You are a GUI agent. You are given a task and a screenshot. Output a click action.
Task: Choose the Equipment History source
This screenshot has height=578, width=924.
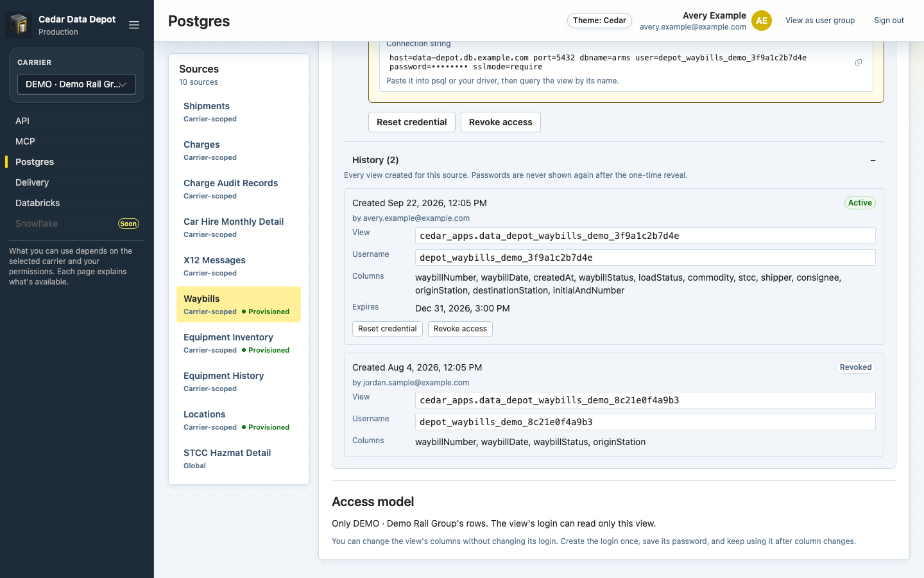239,381
